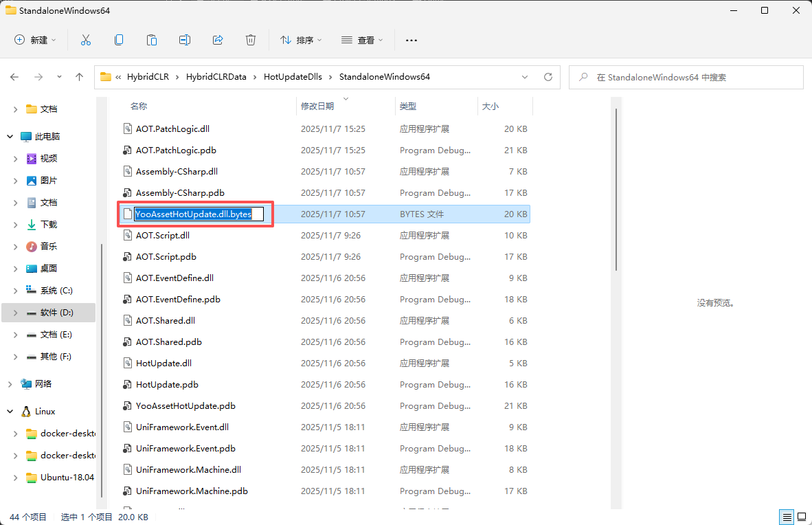The width and height of the screenshot is (812, 525).
Task: Click HybridCLRData in the breadcrumb path
Action: (x=216, y=77)
